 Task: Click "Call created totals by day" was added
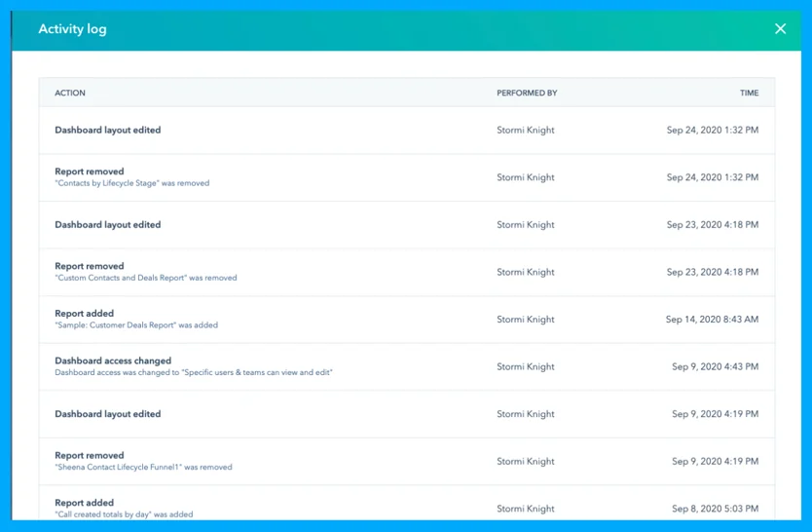tap(124, 514)
